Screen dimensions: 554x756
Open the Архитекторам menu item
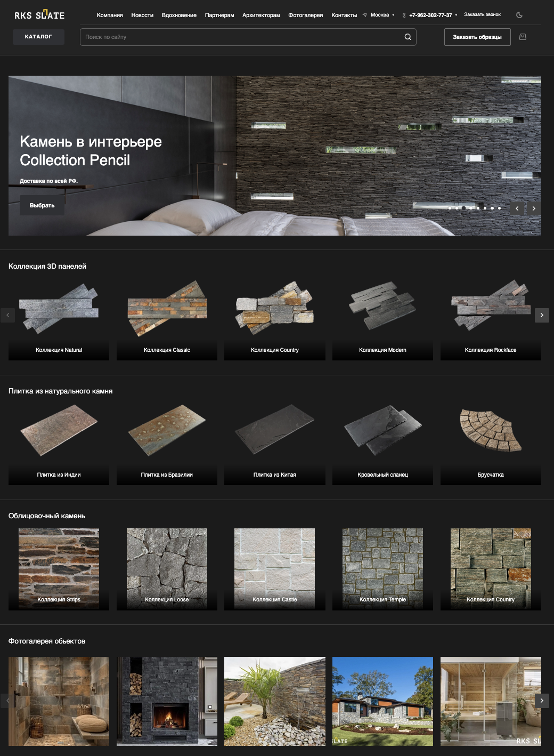(261, 15)
